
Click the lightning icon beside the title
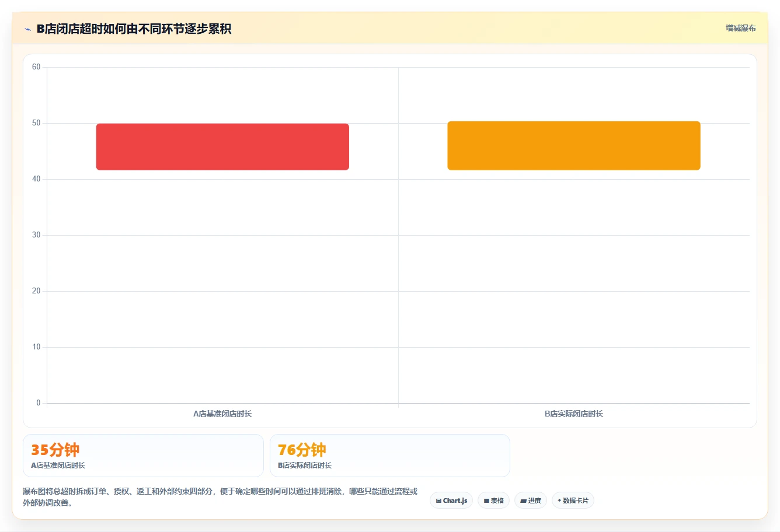(27, 29)
